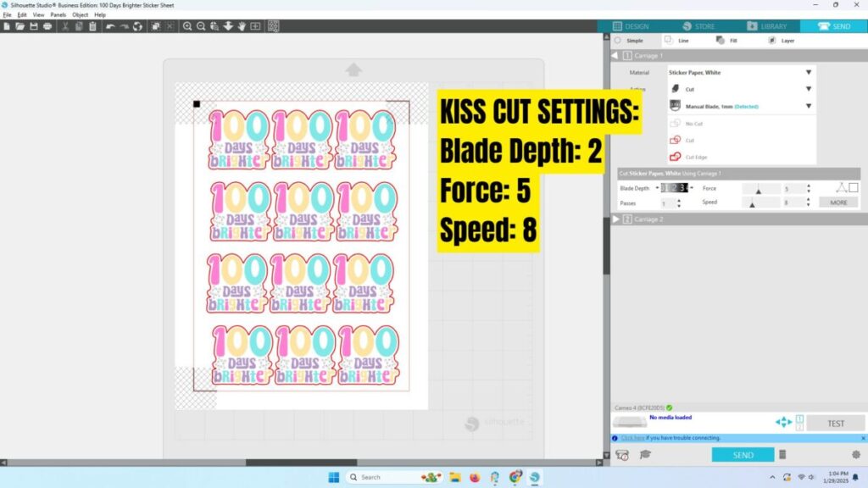Screen dimensions: 868x488
Task: Click the drag zoom down-arrow icon
Action: pyautogui.click(x=228, y=26)
